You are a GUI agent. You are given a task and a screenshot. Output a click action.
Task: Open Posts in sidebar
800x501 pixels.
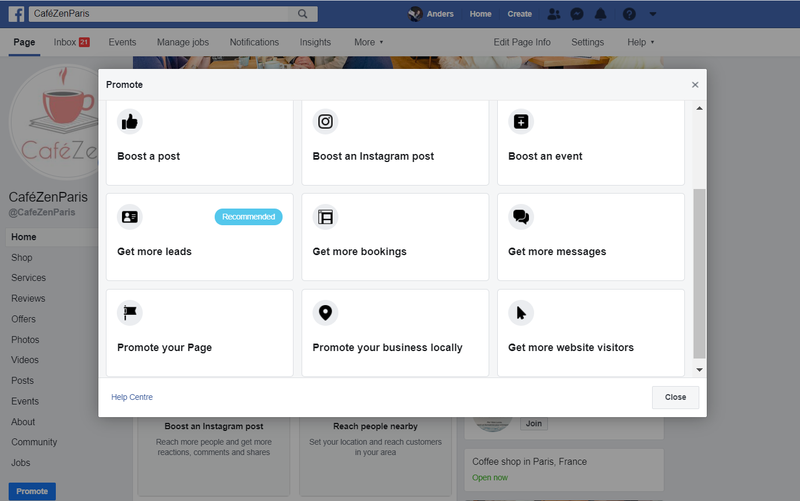point(22,381)
